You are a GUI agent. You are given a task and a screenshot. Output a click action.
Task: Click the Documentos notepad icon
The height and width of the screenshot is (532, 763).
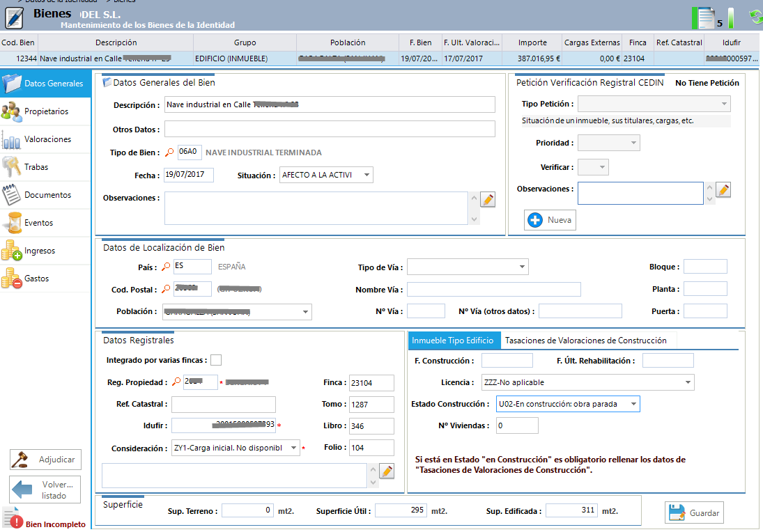(11, 195)
